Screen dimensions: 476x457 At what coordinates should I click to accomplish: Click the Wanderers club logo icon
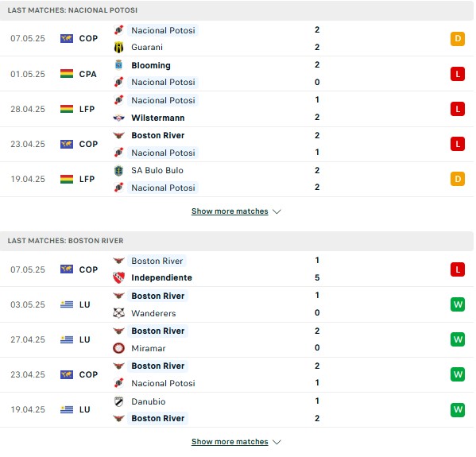118,313
